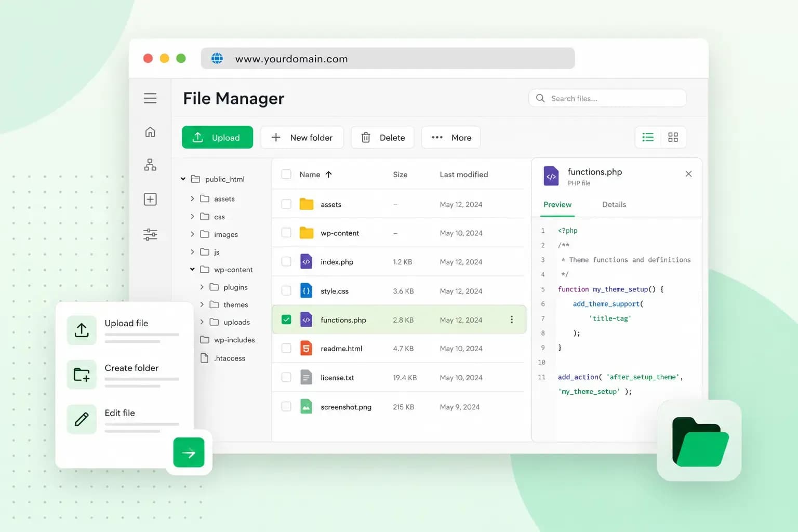
Task: Check the assets row checkbox
Action: coord(286,204)
